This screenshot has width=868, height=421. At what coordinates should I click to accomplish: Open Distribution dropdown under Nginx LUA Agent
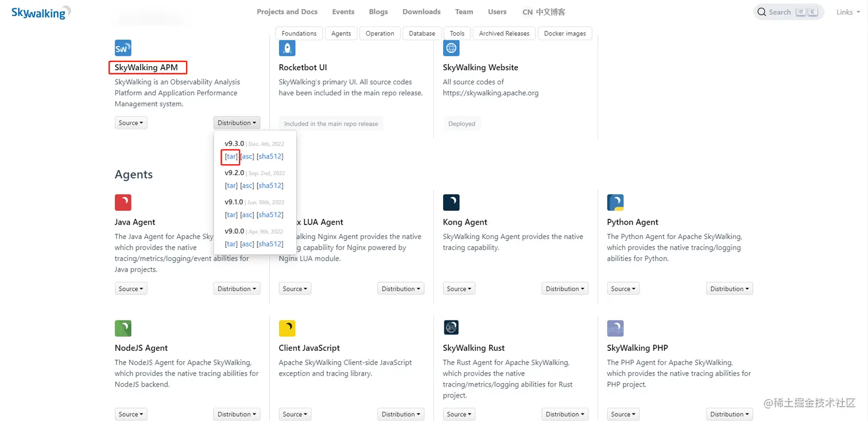click(401, 289)
